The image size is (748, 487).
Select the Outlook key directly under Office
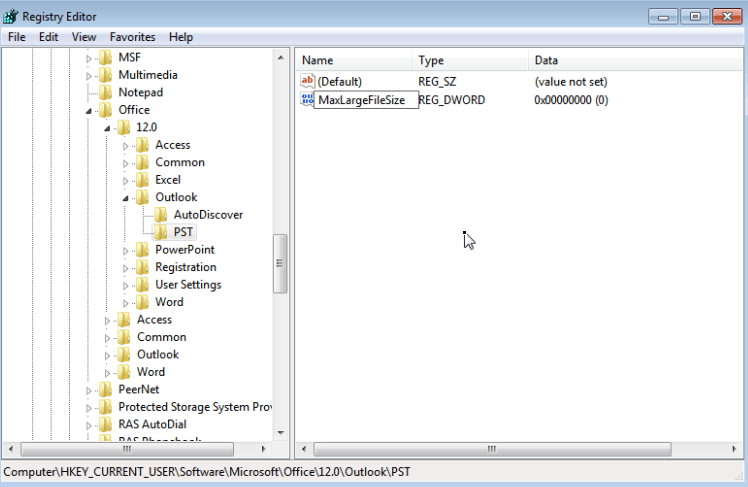coord(158,354)
